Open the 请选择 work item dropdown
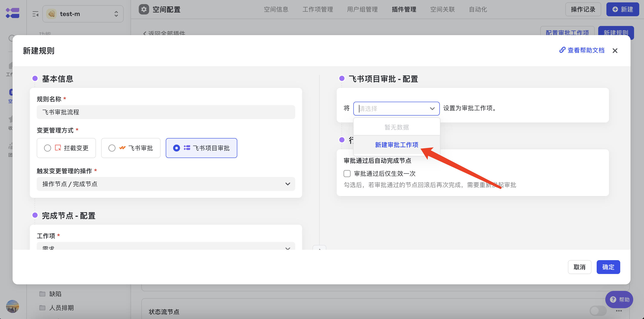Image resolution: width=644 pixels, height=319 pixels. (396, 108)
